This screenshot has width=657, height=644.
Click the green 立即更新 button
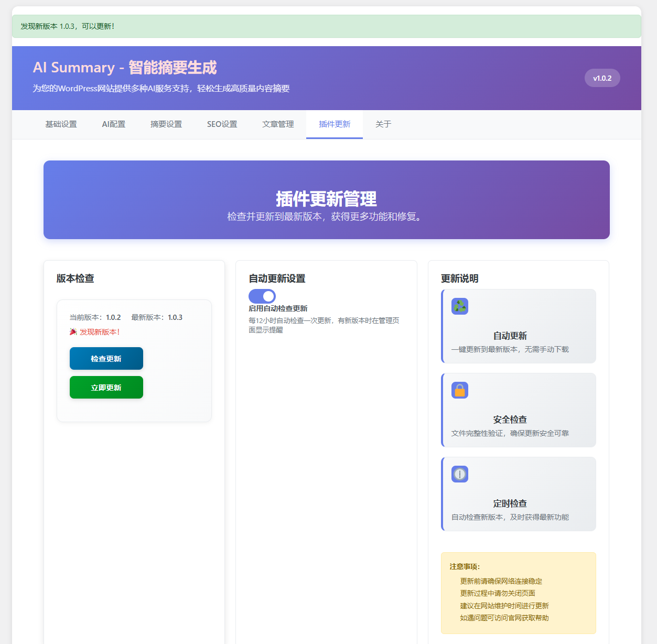coord(106,387)
